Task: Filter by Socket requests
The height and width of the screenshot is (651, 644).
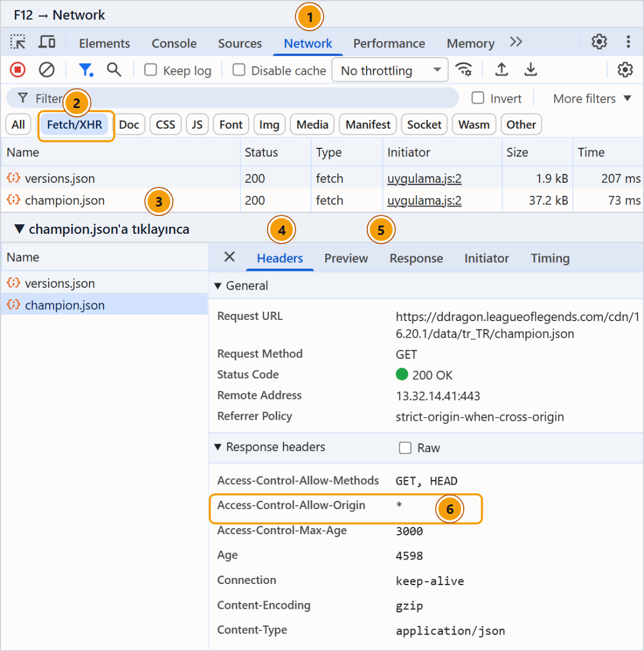Action: coord(424,125)
